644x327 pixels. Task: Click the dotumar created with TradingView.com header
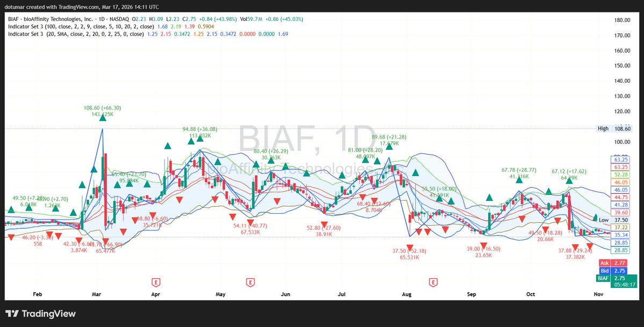tap(82, 7)
